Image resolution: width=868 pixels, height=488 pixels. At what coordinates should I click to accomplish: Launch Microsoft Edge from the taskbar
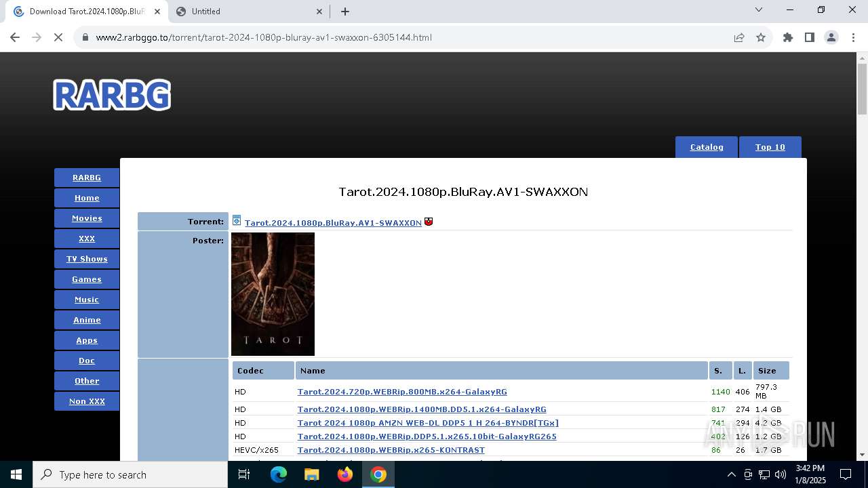(279, 474)
